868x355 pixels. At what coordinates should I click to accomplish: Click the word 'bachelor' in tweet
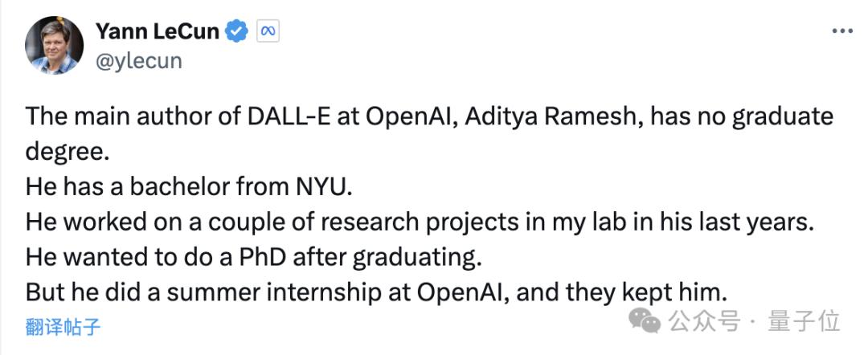[x=177, y=188]
